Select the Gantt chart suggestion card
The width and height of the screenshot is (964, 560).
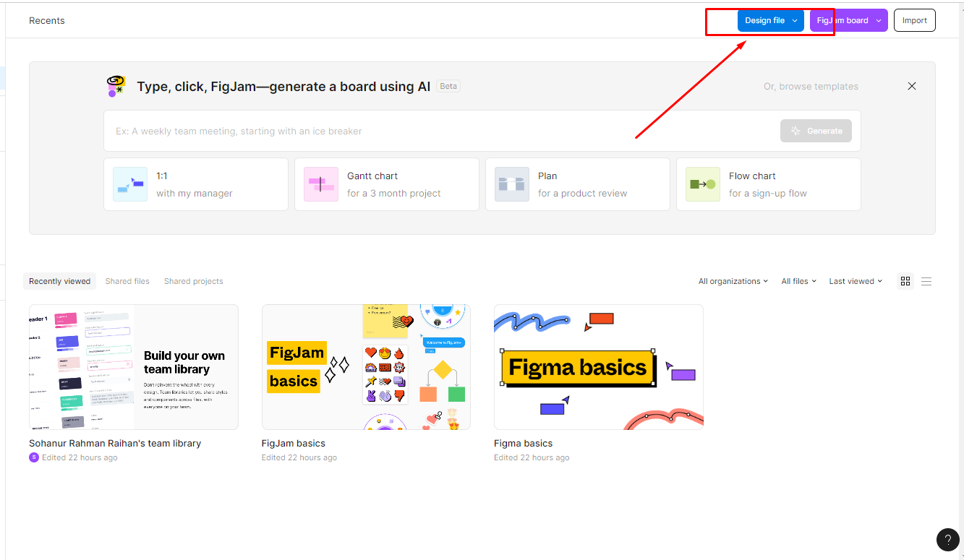(x=387, y=184)
